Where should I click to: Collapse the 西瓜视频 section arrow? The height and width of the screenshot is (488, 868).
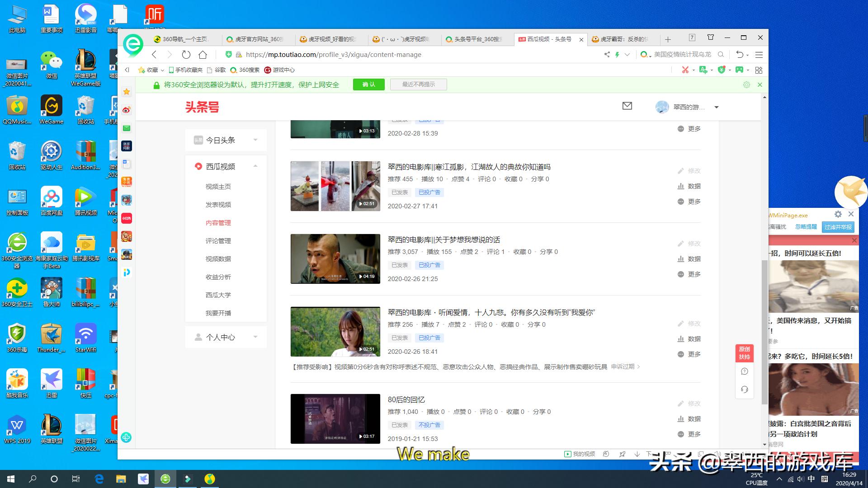pos(255,166)
